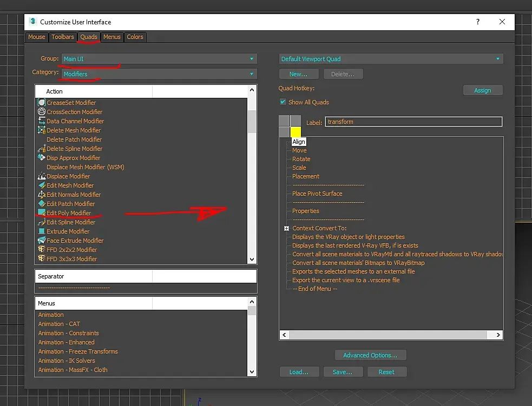Switch to the Menus tab
Image resolution: width=532 pixels, height=406 pixels.
(x=112, y=37)
